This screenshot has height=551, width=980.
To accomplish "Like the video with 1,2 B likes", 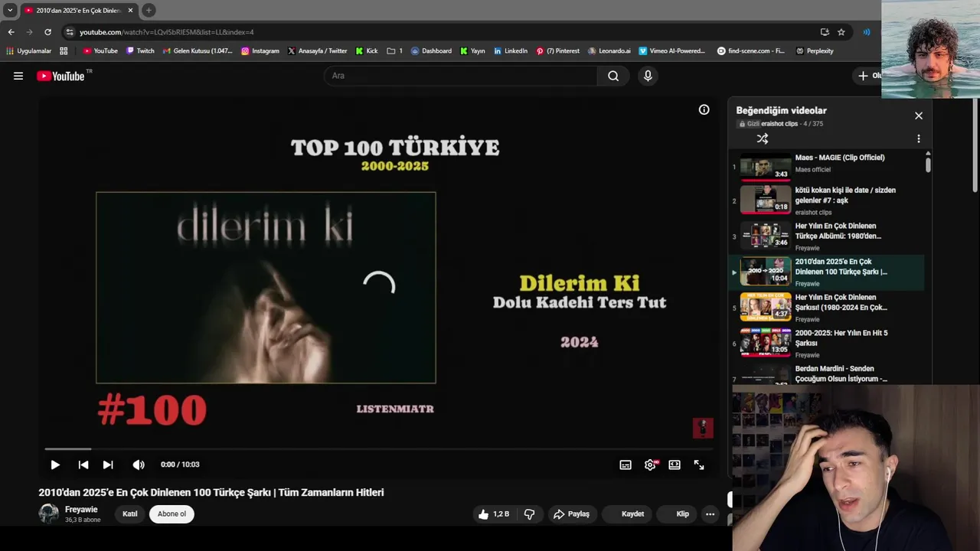I will coord(494,514).
